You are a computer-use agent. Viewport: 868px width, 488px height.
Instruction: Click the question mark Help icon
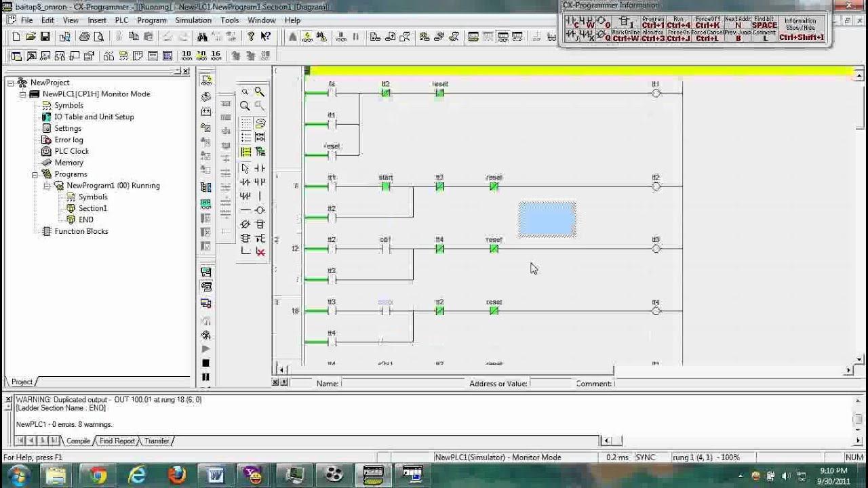pyautogui.click(x=251, y=37)
